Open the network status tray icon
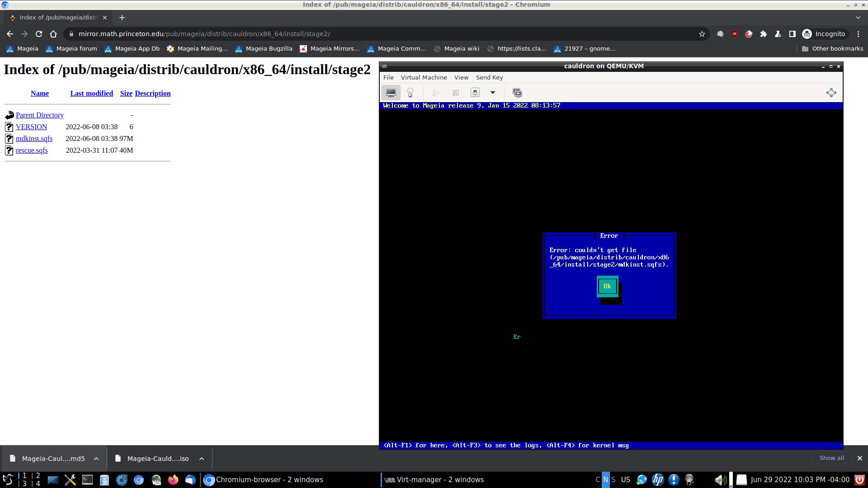The image size is (868, 488). (x=642, y=480)
